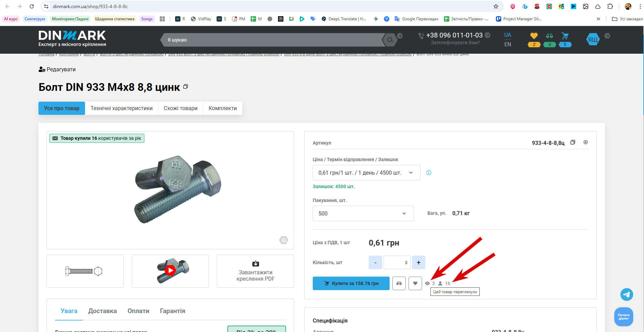
Task: Play the product video thumbnail
Action: (170, 271)
